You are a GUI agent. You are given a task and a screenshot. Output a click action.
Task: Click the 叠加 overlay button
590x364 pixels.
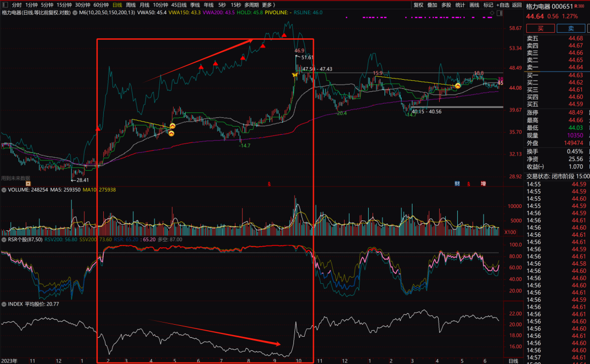pos(432,5)
